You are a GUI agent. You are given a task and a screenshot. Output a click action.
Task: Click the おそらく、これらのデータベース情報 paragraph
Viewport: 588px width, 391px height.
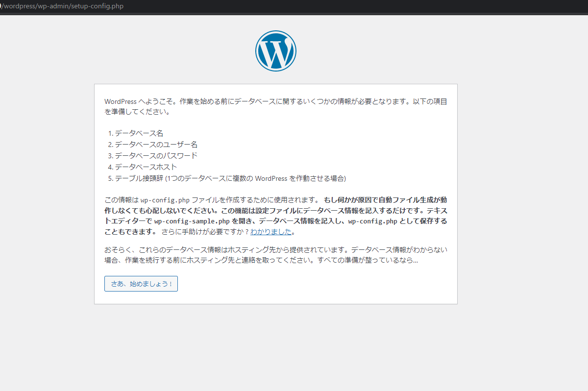[276, 255]
